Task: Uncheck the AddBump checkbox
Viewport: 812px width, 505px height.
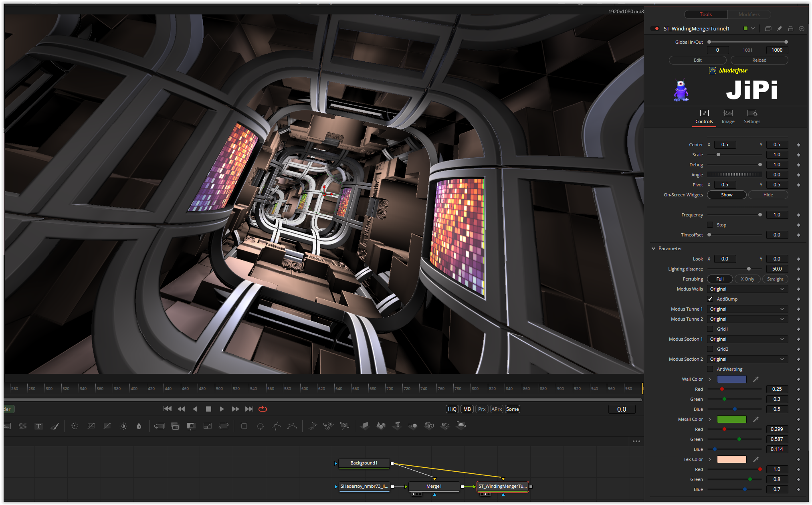Action: 710,299
